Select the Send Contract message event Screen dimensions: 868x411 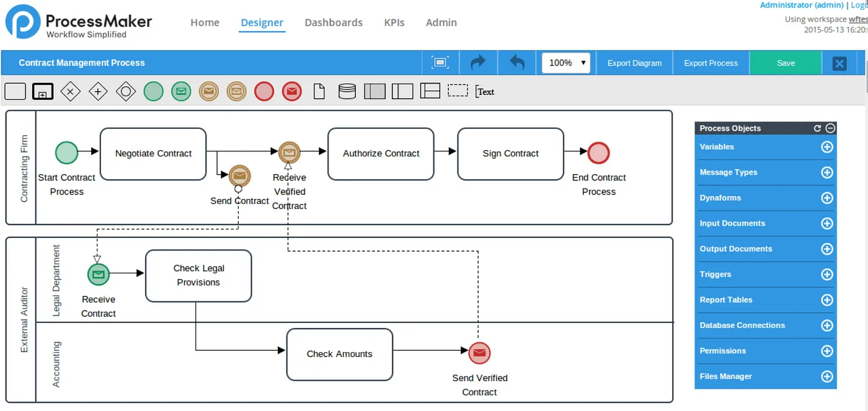[240, 176]
